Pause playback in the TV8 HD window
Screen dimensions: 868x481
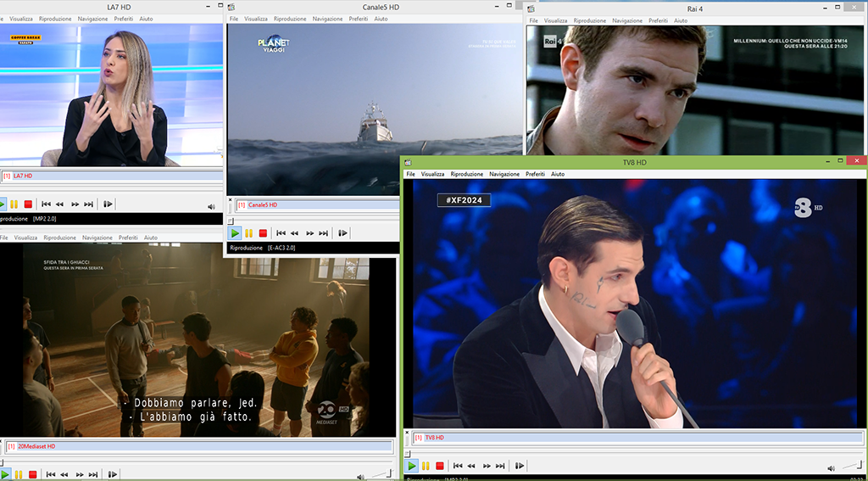tap(426, 466)
